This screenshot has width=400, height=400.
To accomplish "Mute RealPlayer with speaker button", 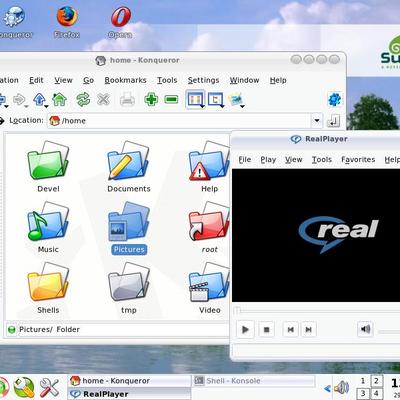I will (365, 329).
